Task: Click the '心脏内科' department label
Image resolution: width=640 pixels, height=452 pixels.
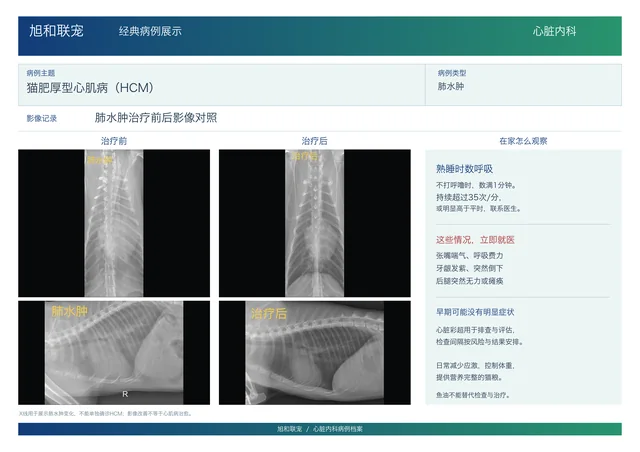Action: 554,31
